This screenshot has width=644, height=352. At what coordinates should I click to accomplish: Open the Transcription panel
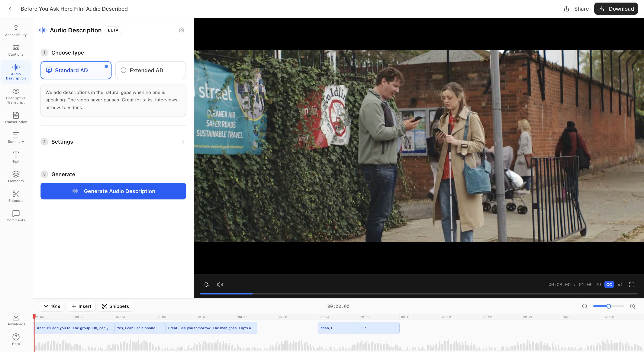(16, 118)
